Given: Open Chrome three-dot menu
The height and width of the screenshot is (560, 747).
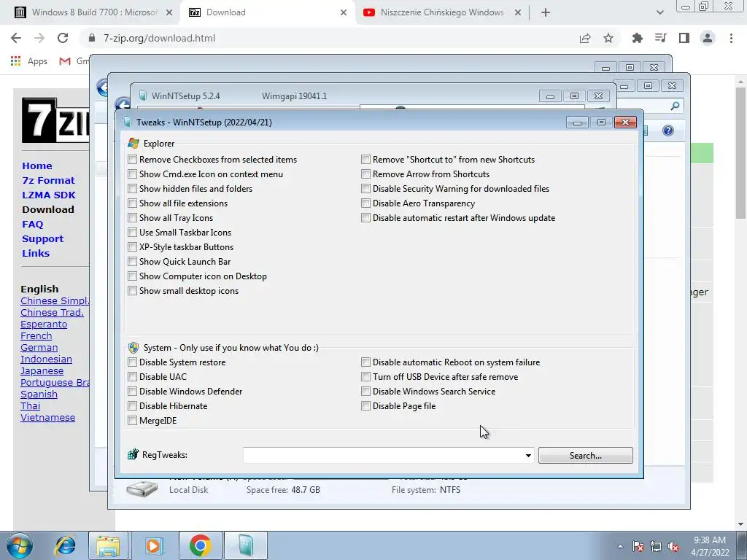Looking at the screenshot, I should pos(731,38).
